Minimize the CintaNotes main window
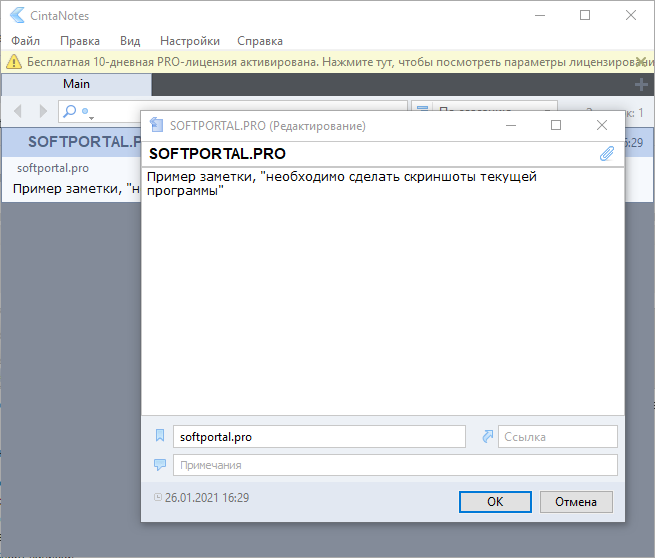Screen dimensions: 655x558 [x=540, y=15]
